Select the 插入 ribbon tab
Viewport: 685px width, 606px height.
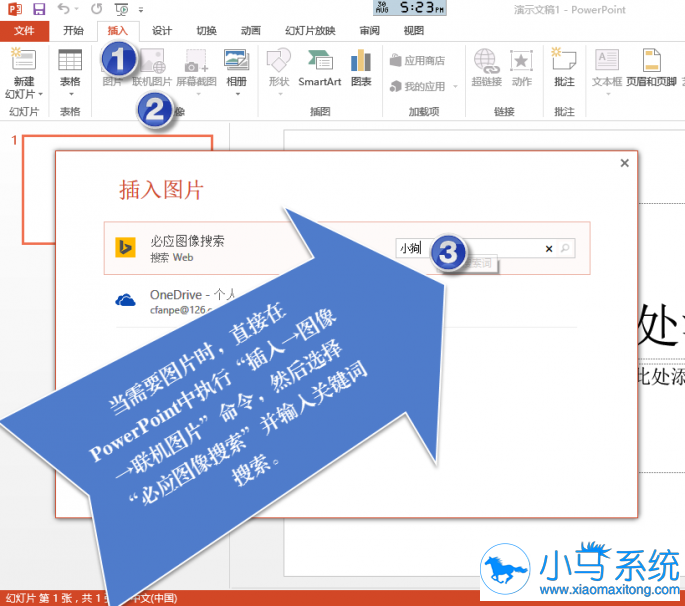click(x=118, y=31)
